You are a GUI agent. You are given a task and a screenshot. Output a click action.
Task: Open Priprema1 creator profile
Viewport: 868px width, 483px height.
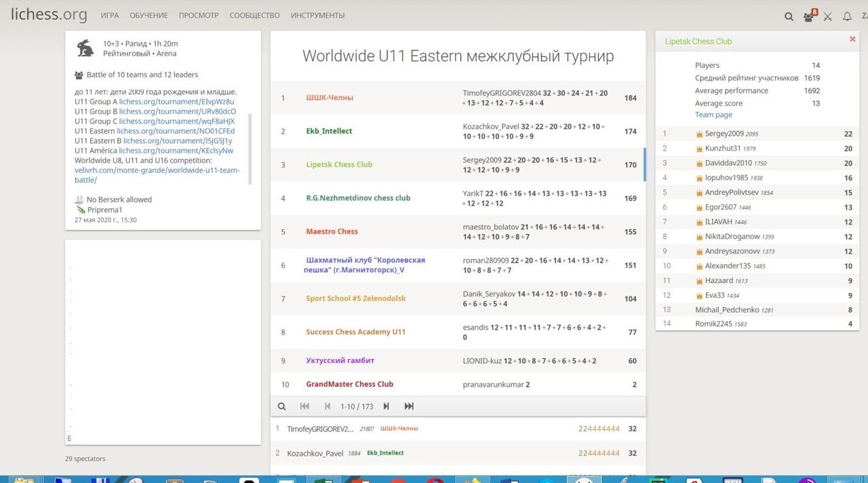tap(104, 210)
